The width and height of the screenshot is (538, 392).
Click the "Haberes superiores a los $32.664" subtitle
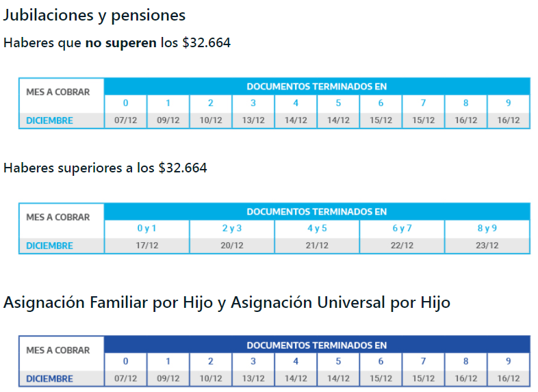(105, 168)
